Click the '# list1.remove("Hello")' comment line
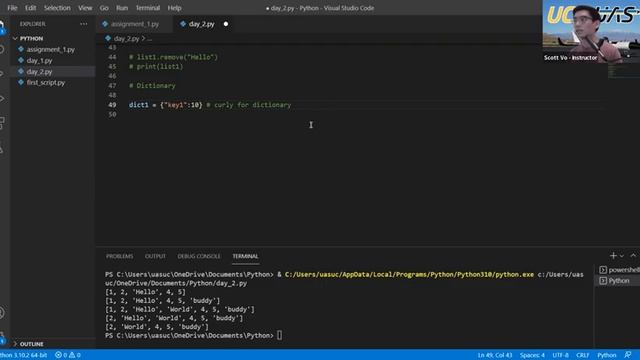The width and height of the screenshot is (640, 360). pos(173,57)
